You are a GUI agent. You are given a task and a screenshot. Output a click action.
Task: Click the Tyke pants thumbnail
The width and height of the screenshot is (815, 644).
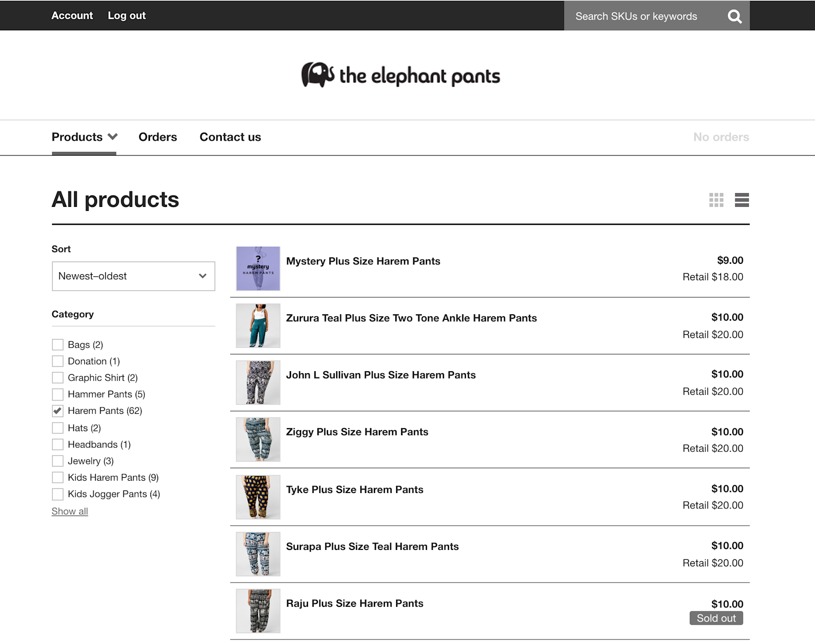pos(258,497)
